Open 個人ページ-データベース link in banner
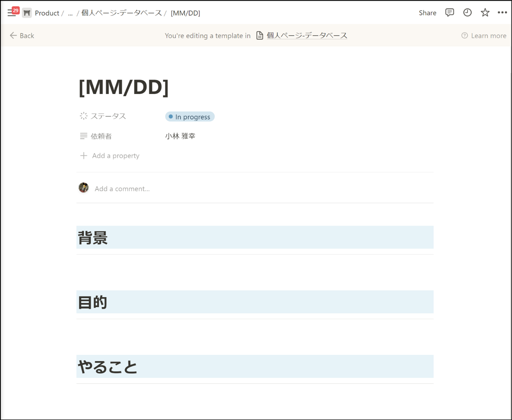The height and width of the screenshot is (420, 512). tap(307, 35)
